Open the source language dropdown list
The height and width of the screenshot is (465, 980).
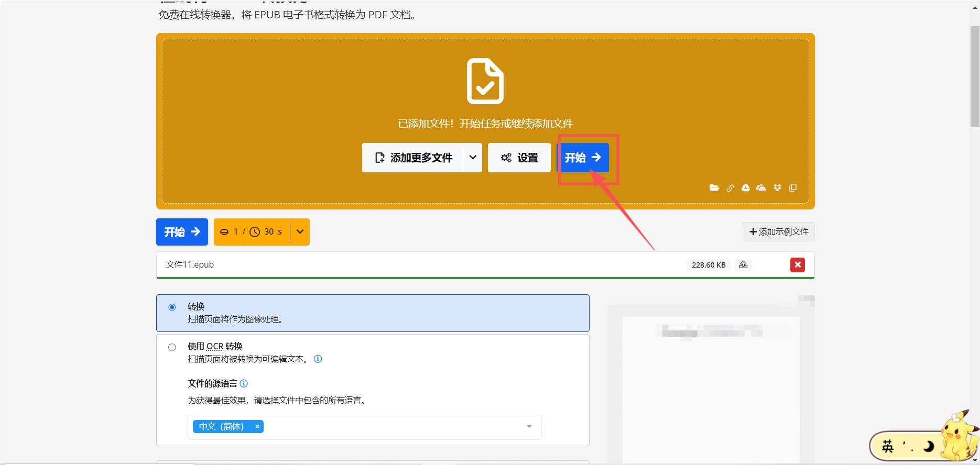pyautogui.click(x=529, y=427)
